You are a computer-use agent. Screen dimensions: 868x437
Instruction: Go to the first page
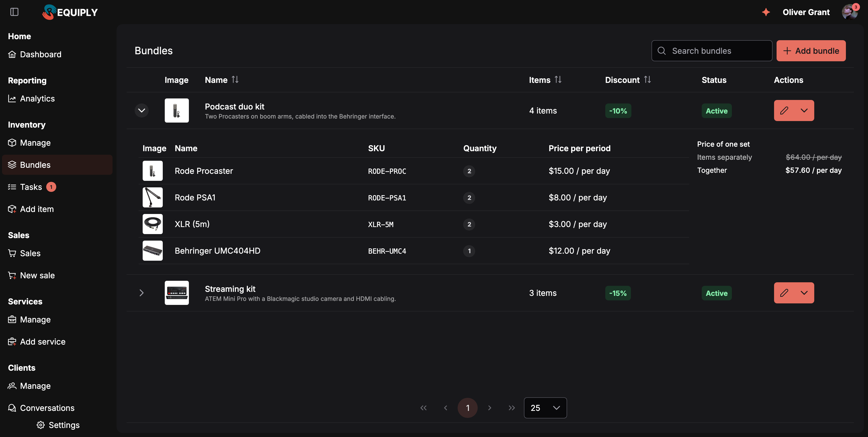[x=423, y=408]
